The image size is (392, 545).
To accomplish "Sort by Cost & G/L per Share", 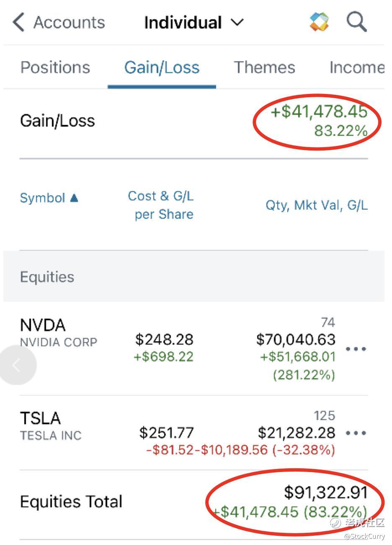I will [x=161, y=205].
